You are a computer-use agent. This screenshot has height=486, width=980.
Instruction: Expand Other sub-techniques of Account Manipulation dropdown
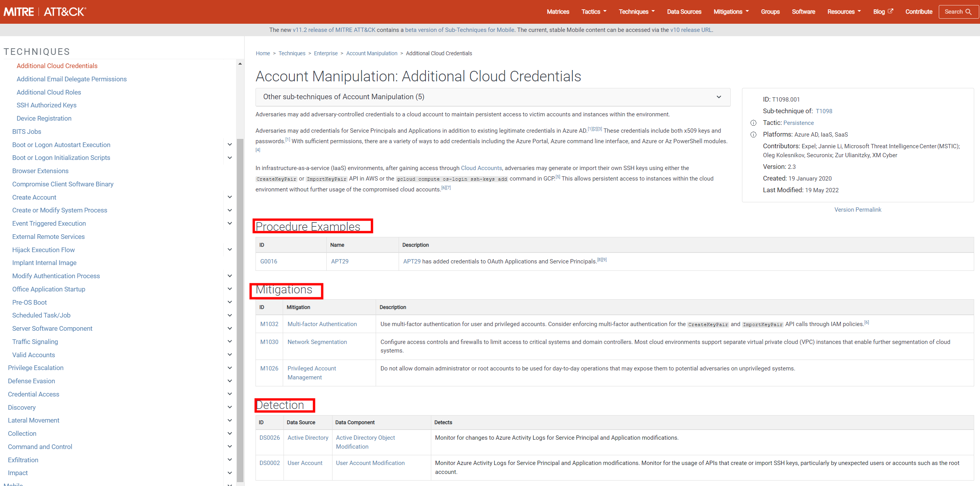[493, 97]
